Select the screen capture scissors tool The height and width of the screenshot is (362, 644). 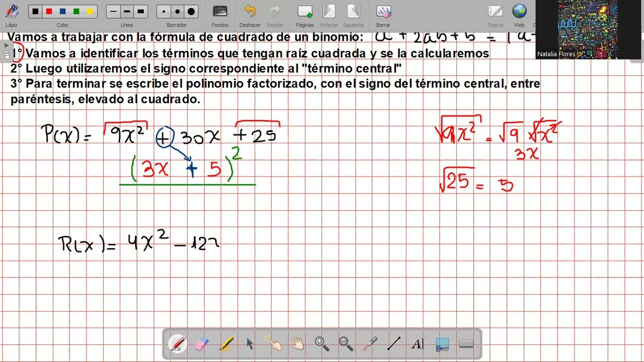442,344
